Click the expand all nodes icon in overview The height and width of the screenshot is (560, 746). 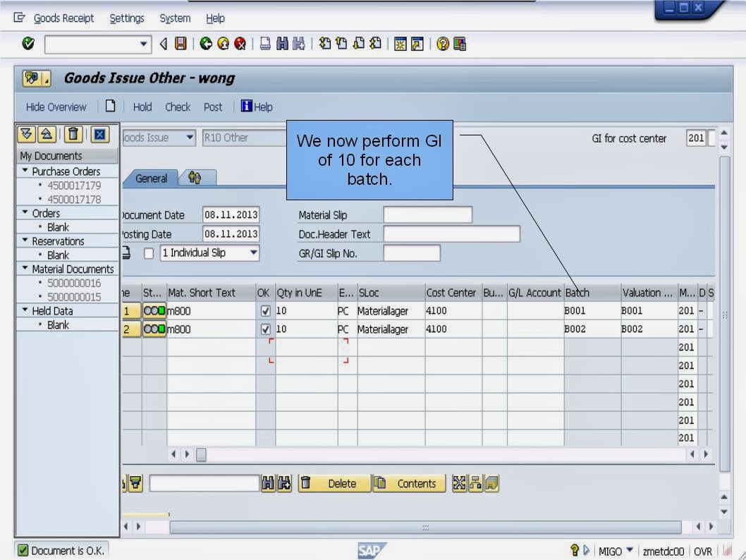pos(26,135)
